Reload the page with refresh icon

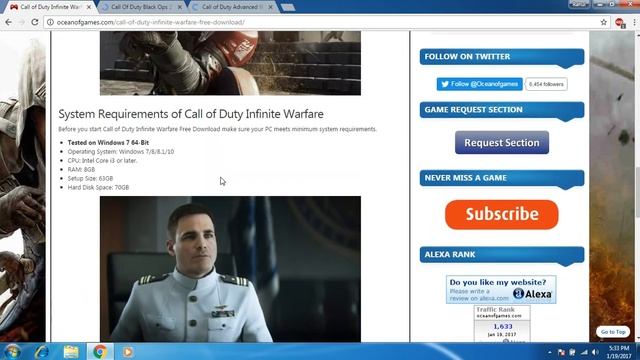(x=35, y=22)
